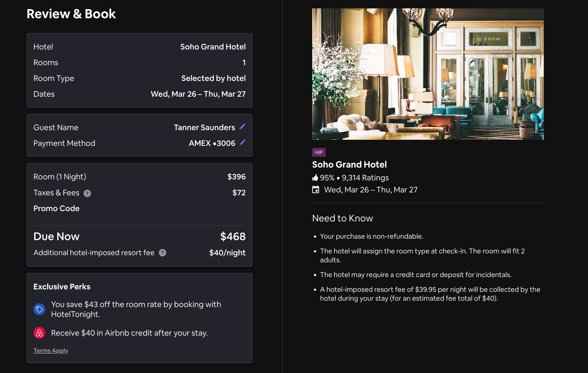Screen dimensions: 588x373
Task: Edit the payment method pencil icon
Action: pos(242,142)
